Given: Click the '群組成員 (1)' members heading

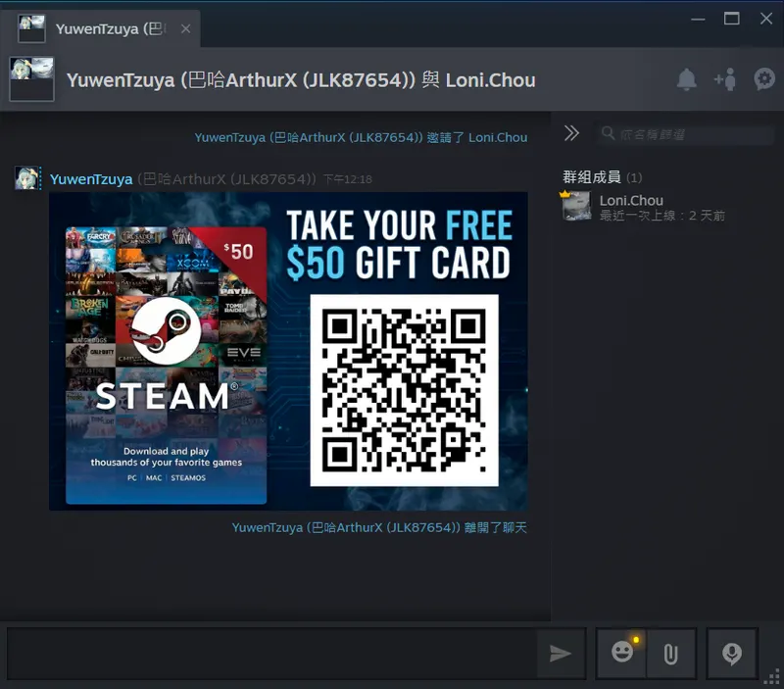Looking at the screenshot, I should (x=602, y=177).
